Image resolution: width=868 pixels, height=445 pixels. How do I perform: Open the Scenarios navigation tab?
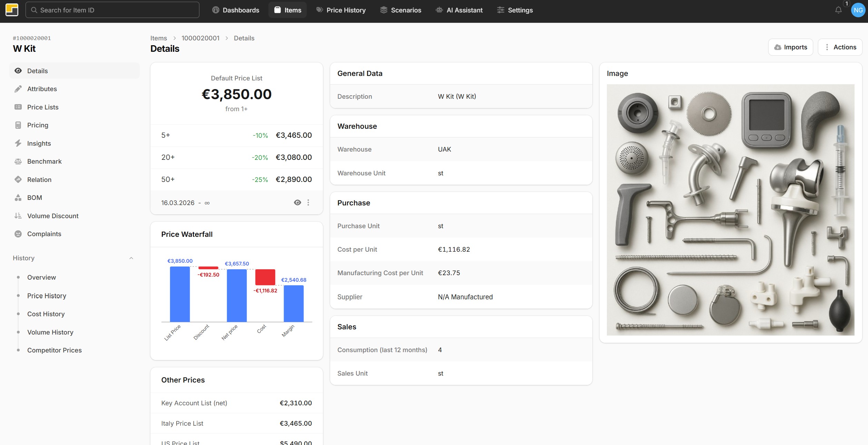pyautogui.click(x=401, y=10)
